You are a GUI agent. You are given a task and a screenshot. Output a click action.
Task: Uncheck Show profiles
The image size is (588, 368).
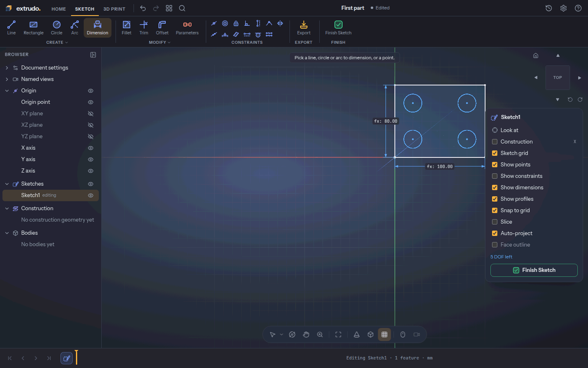pos(494,199)
